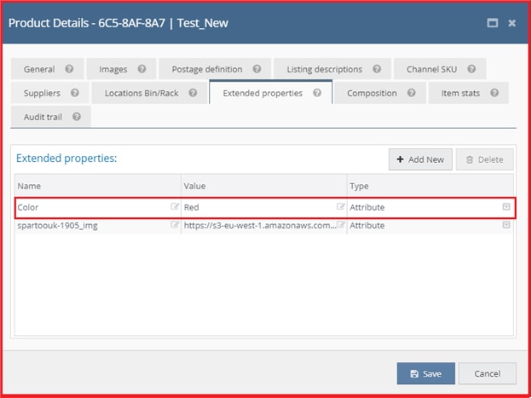The width and height of the screenshot is (532, 398).
Task: Cancel the product details dialog
Action: pyautogui.click(x=487, y=373)
